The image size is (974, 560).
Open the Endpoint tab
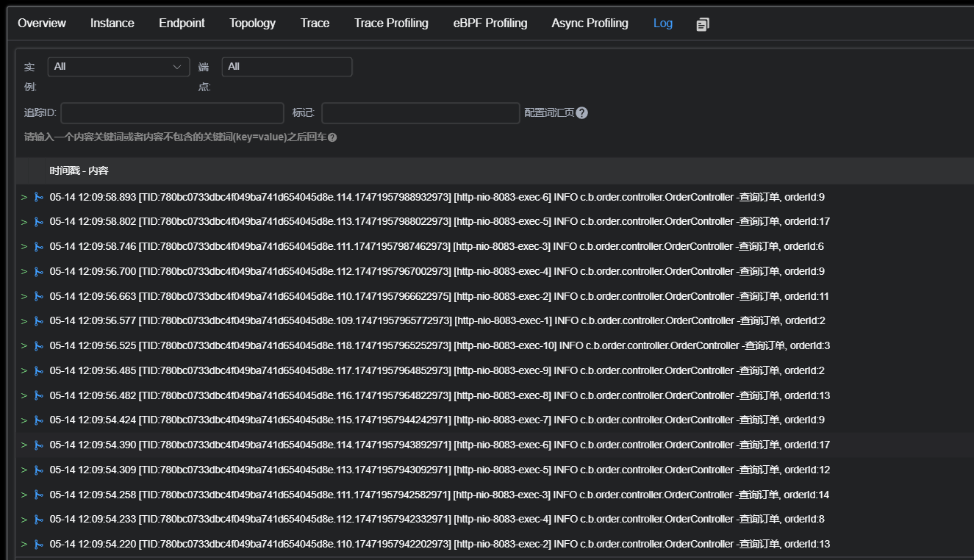(x=182, y=24)
